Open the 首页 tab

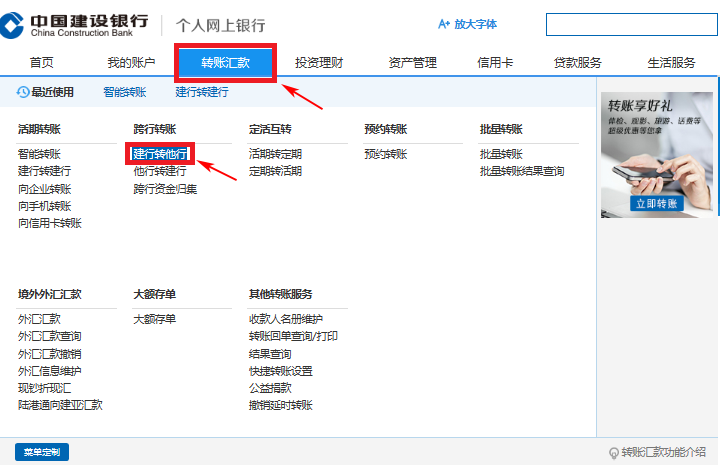(41, 62)
